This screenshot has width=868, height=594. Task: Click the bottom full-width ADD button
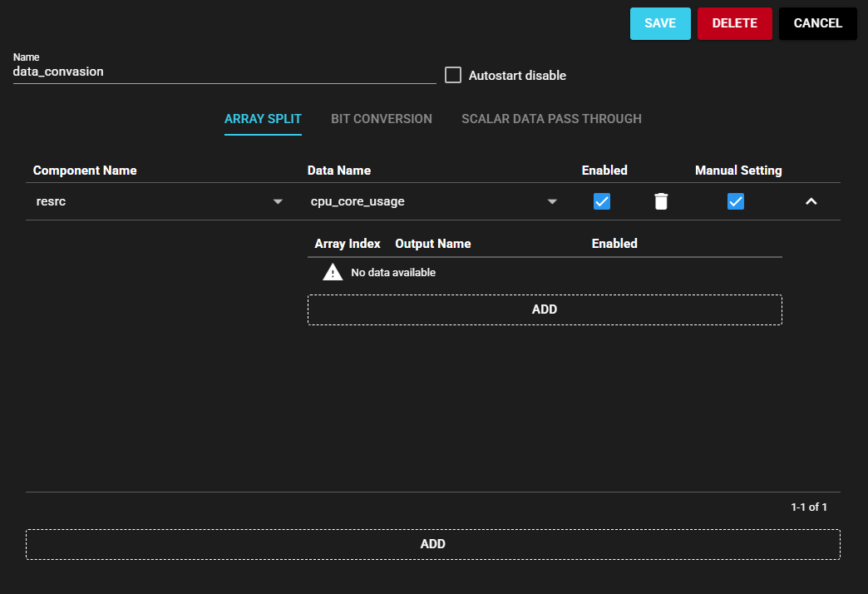tap(432, 544)
